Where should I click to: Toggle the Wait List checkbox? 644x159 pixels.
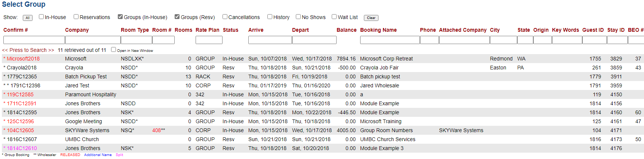tap(334, 17)
